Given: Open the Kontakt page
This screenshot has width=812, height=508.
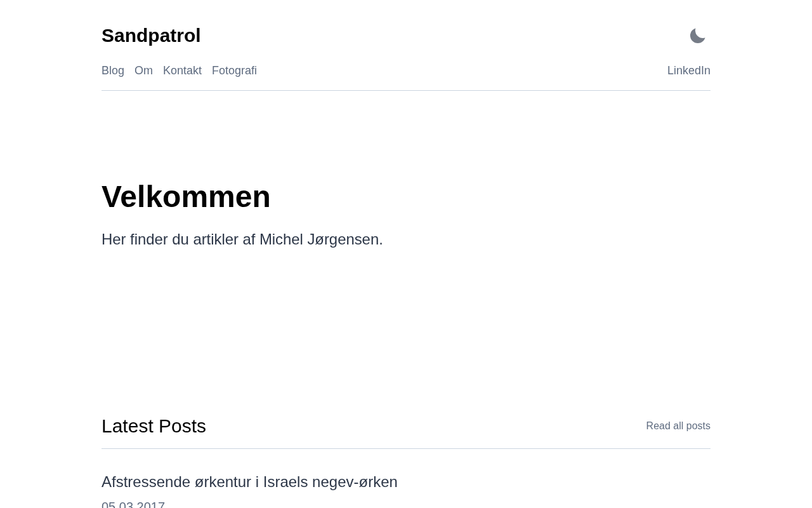Looking at the screenshot, I should [x=182, y=70].
